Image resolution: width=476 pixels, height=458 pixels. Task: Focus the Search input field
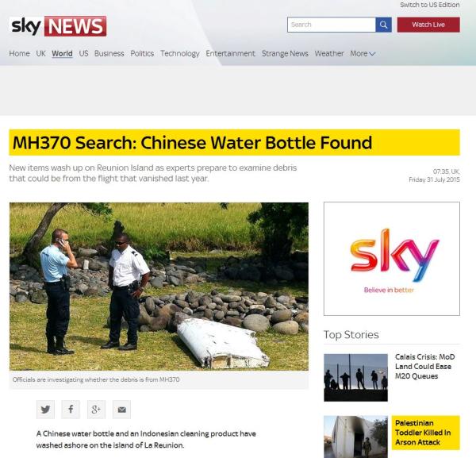tap(331, 25)
